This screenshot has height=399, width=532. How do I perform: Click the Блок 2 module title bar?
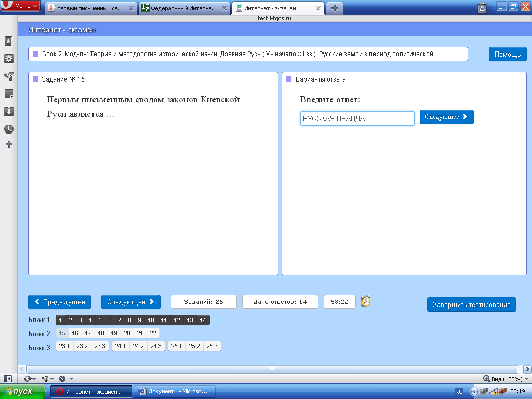pos(248,54)
